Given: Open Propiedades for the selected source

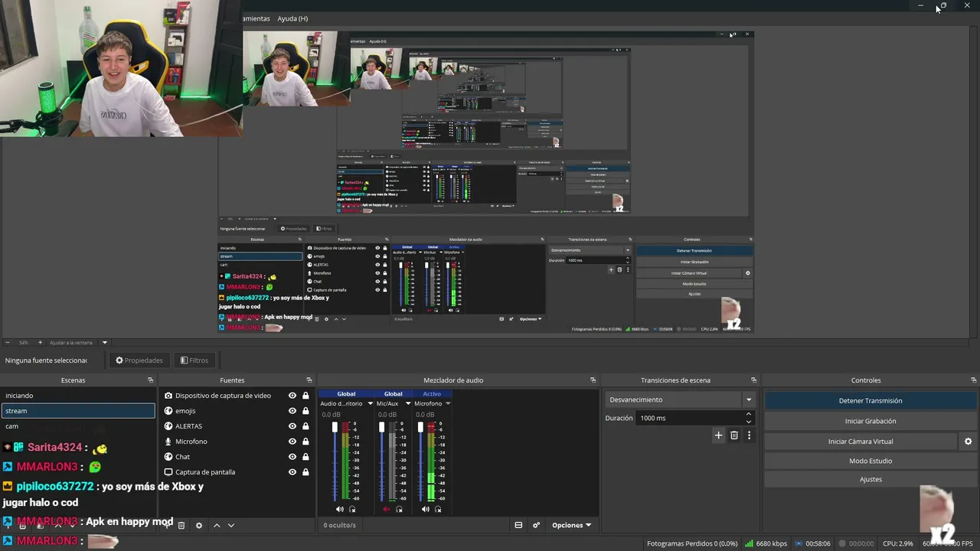Looking at the screenshot, I should tap(139, 360).
